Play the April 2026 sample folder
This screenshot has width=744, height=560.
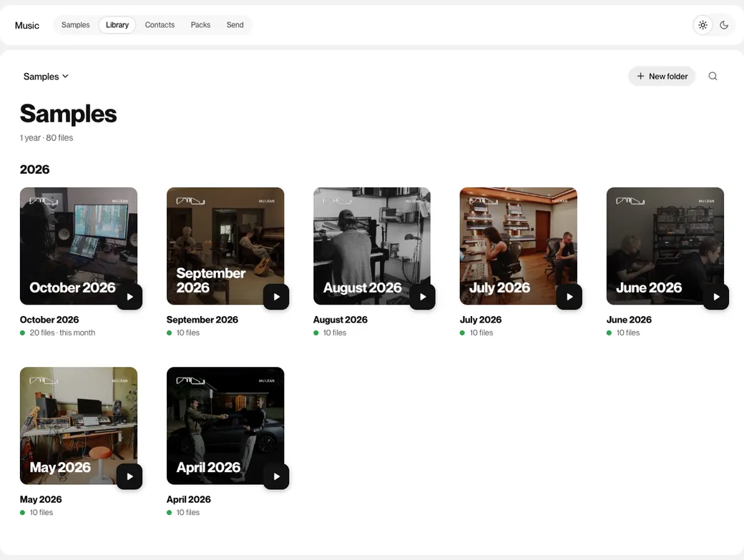[276, 476]
